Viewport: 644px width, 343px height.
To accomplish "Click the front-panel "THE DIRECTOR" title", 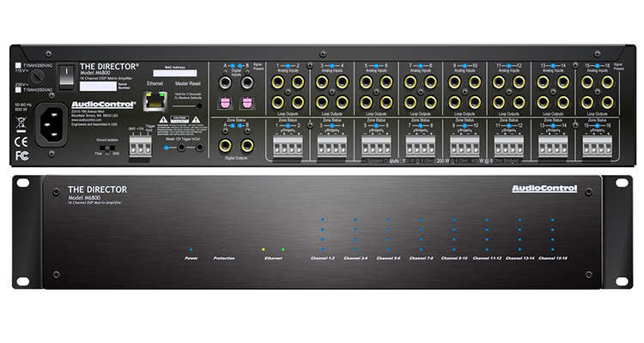I will tap(97, 190).
